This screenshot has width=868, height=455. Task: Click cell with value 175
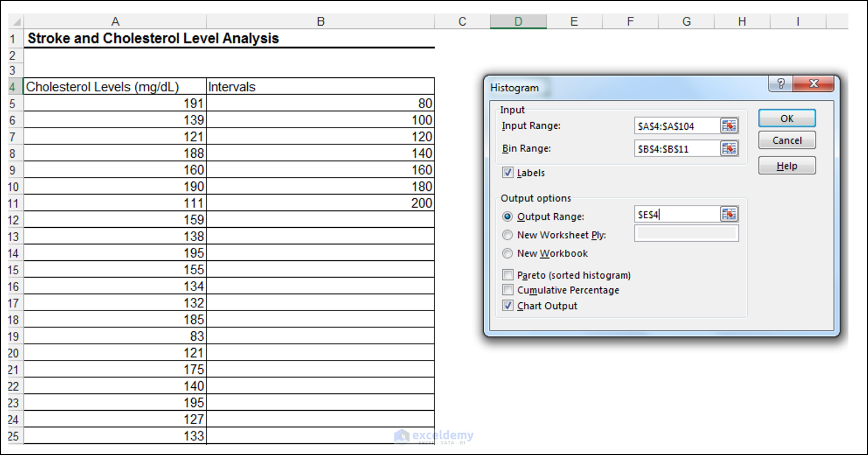115,369
